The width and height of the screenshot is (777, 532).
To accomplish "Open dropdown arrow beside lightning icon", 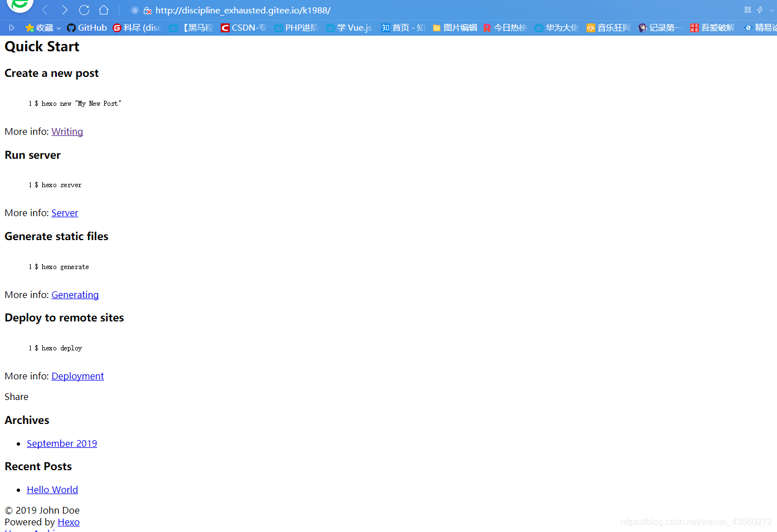I will coord(772,11).
